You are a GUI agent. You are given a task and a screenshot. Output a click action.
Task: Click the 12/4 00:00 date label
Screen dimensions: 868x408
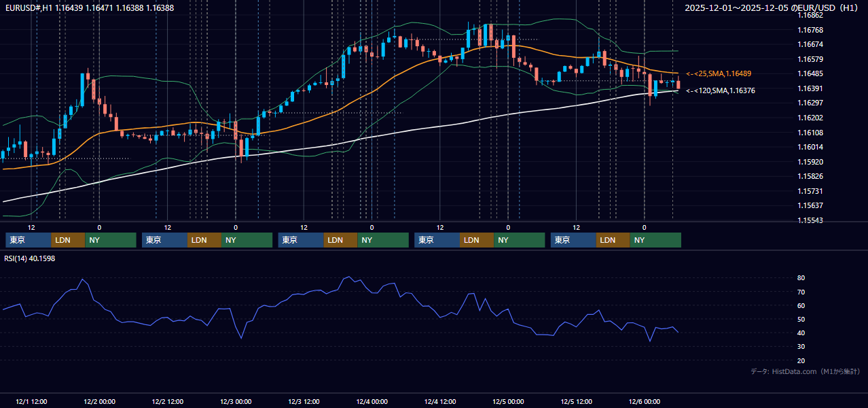(372, 402)
